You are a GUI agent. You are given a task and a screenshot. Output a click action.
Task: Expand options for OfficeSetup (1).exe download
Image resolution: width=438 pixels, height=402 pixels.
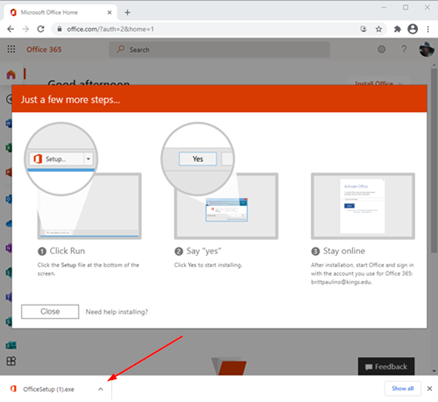100,389
